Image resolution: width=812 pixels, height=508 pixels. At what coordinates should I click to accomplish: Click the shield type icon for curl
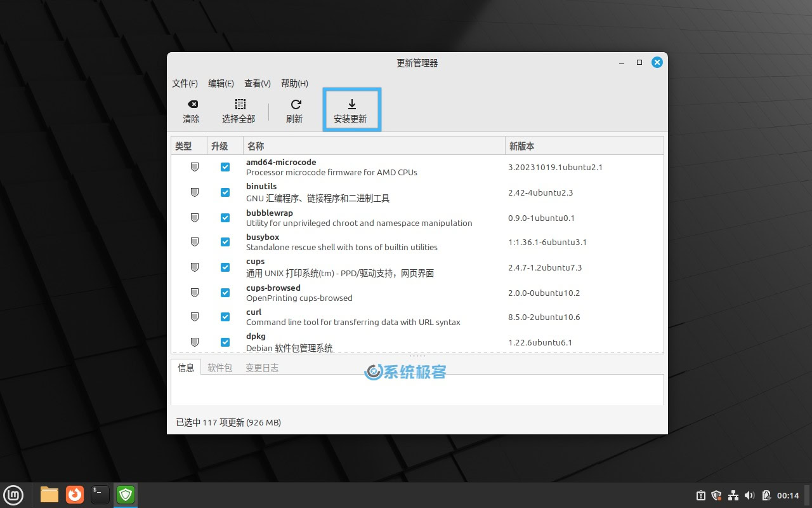(x=195, y=317)
